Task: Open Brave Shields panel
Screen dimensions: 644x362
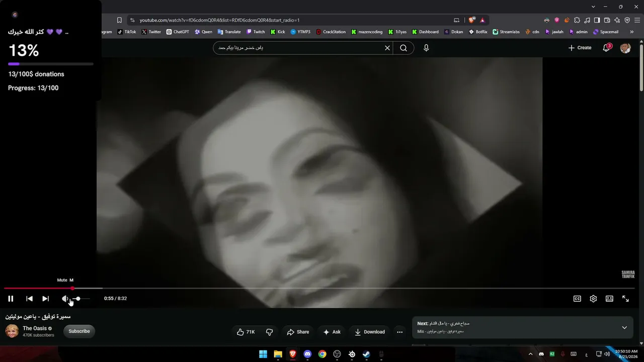Action: pos(471,20)
